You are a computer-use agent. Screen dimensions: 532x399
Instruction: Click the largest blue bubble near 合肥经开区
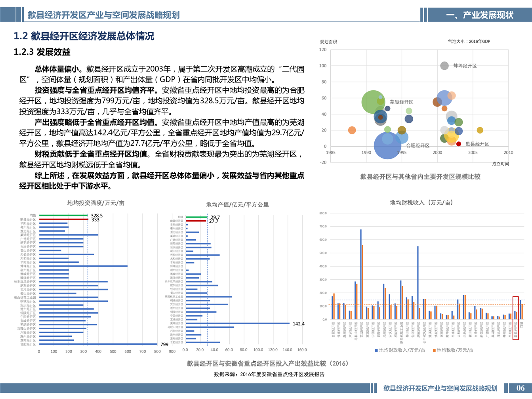click(387, 145)
